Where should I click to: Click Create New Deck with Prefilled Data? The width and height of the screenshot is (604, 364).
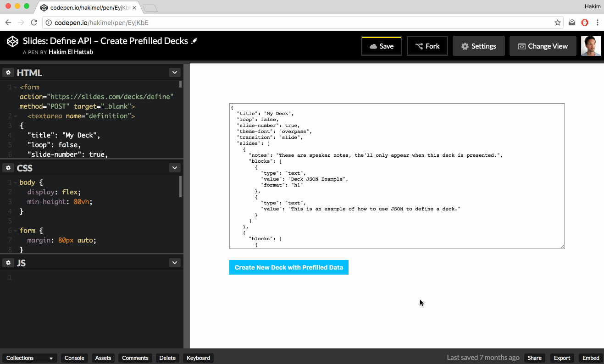288,267
